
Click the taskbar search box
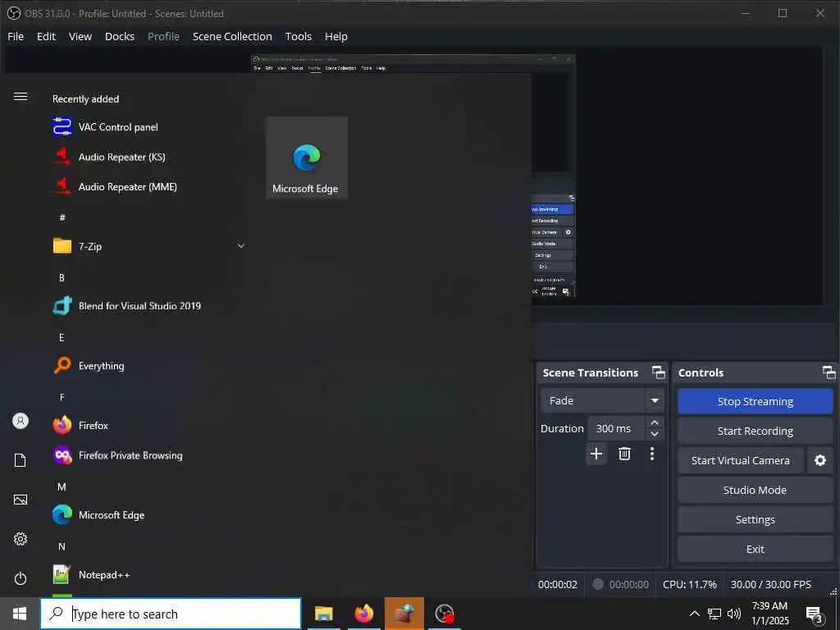tap(171, 614)
